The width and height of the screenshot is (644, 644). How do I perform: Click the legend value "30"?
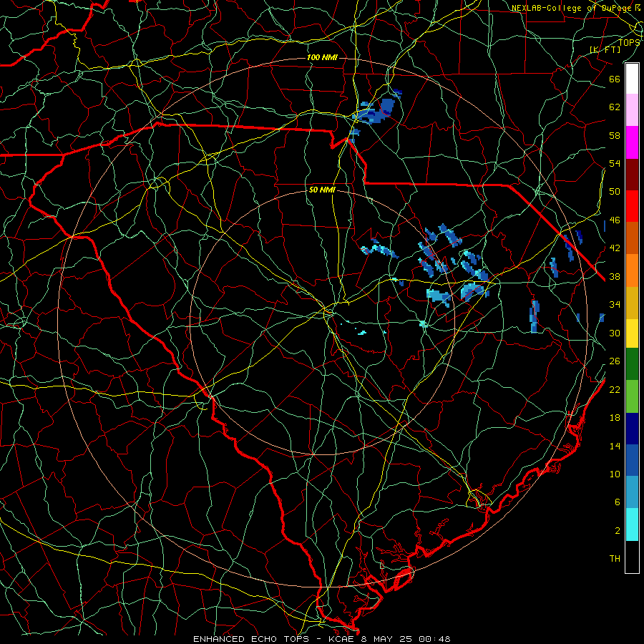click(615, 333)
